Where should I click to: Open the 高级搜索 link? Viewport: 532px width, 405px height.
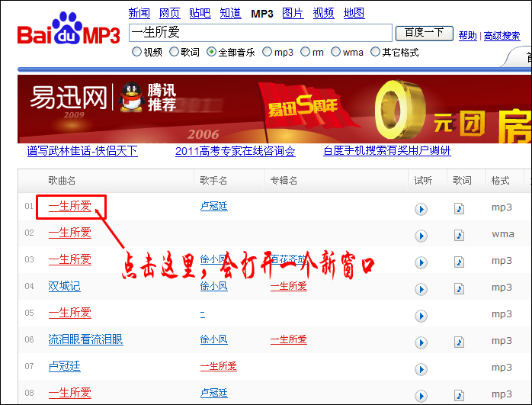pyautogui.click(x=502, y=35)
